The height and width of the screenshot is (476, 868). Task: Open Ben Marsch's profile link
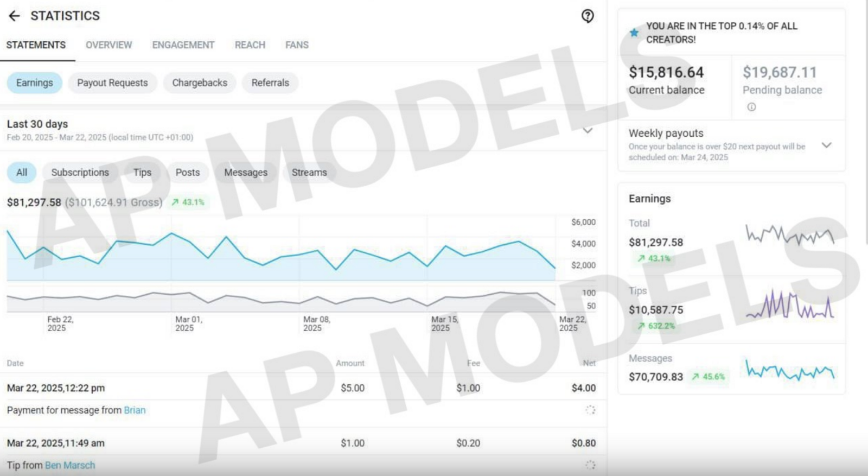click(x=70, y=465)
